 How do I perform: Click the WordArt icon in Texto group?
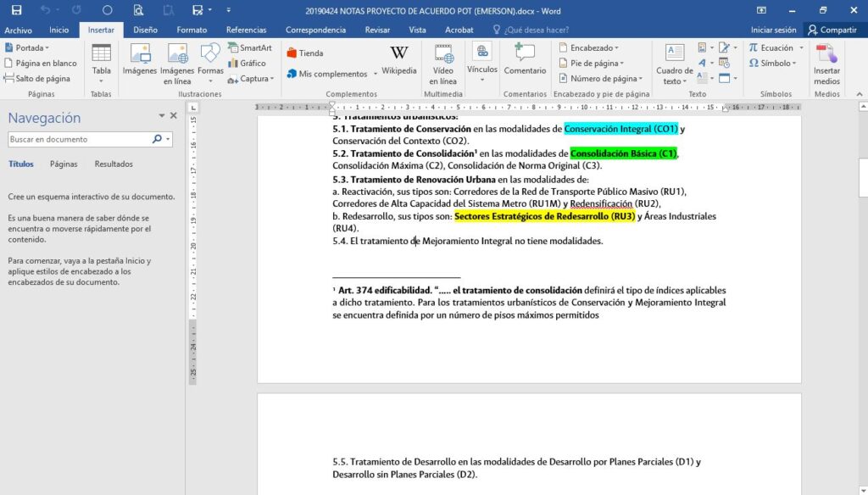click(702, 63)
